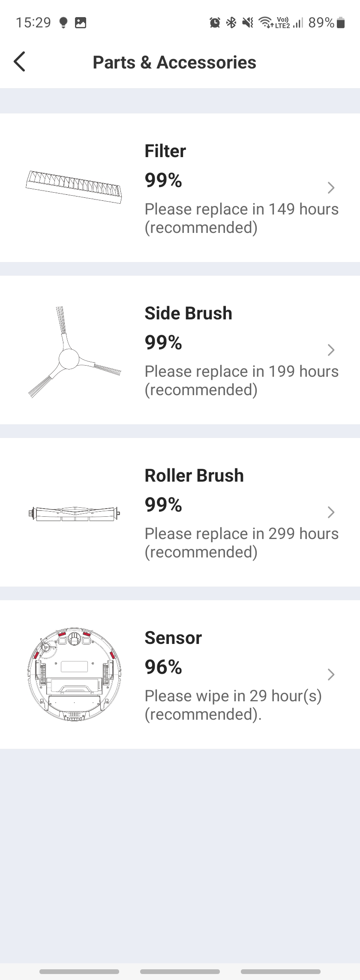Select the Sensor heading
Screen dimensions: 360x980
coord(173,638)
